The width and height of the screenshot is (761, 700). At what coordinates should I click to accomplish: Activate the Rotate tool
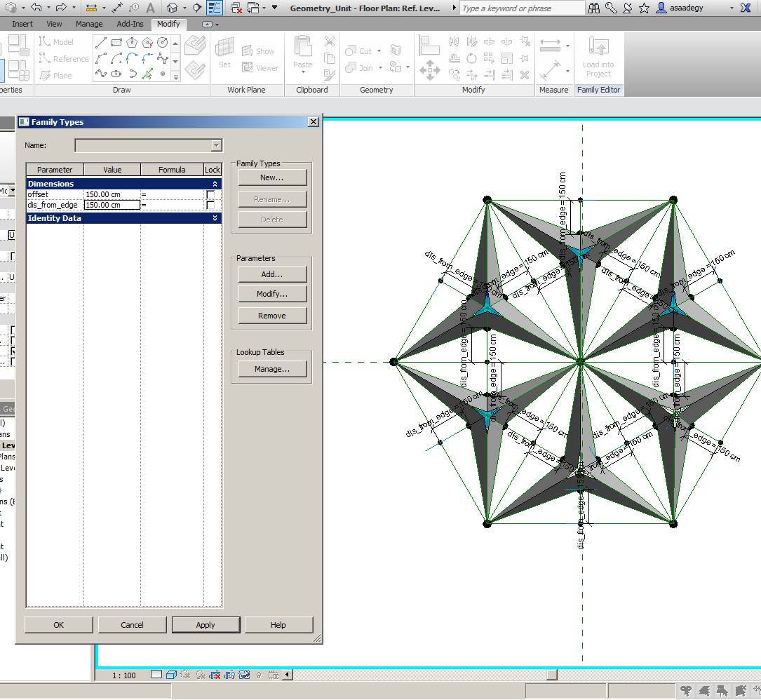coord(471,58)
